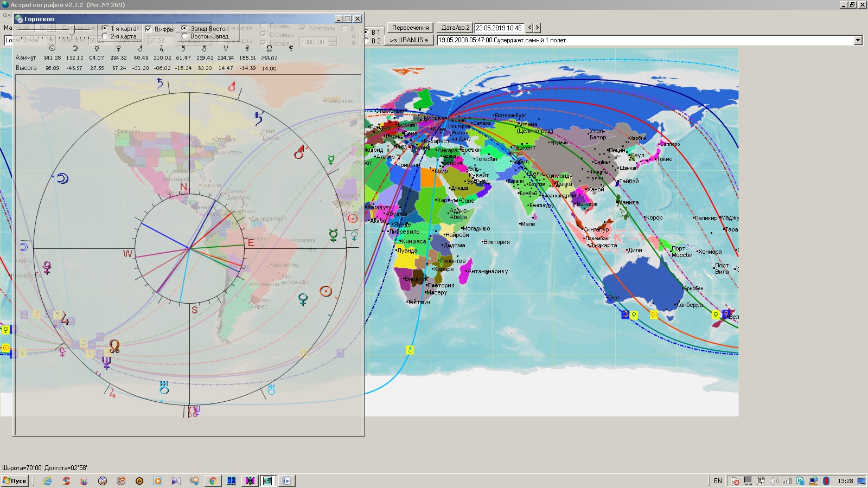This screenshot has width=868, height=488.
Task: Click the Mars symbol above the azimuth row
Action: [x=140, y=48]
